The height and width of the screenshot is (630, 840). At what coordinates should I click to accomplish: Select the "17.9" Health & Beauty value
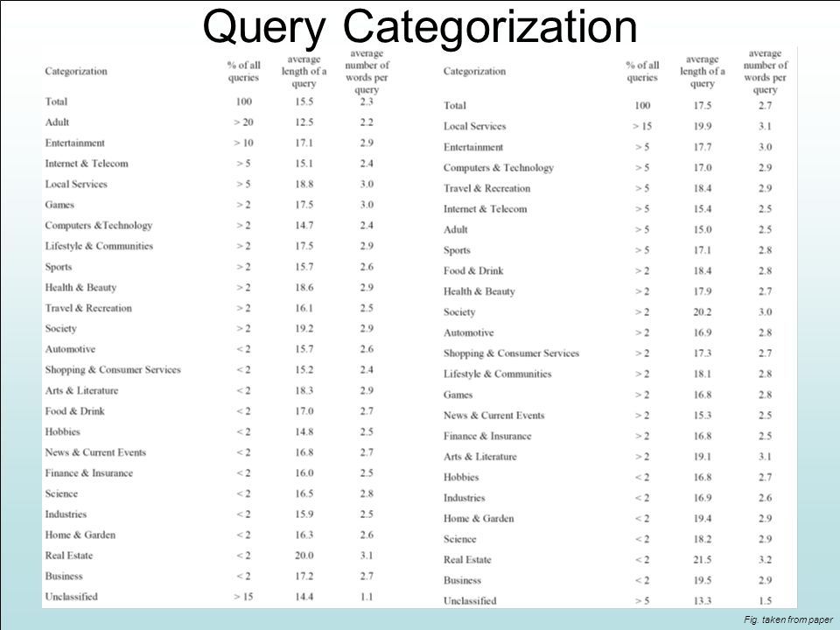pos(703,291)
